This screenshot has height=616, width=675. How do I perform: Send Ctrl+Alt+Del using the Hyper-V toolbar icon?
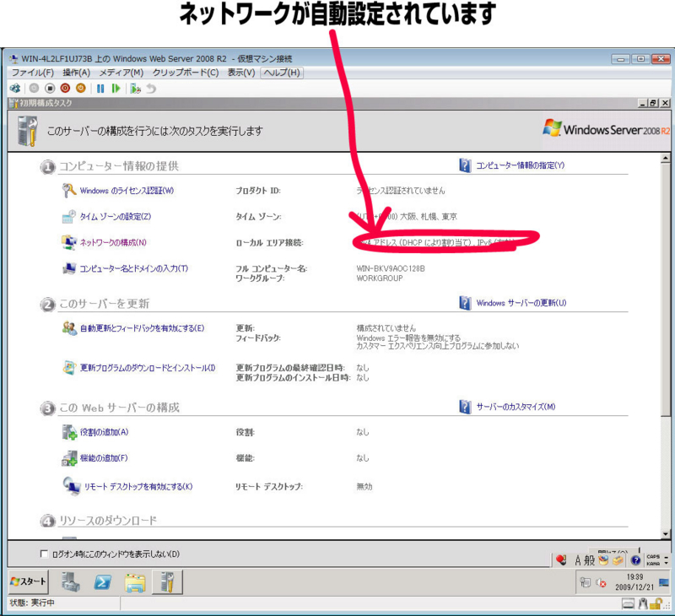[15, 88]
